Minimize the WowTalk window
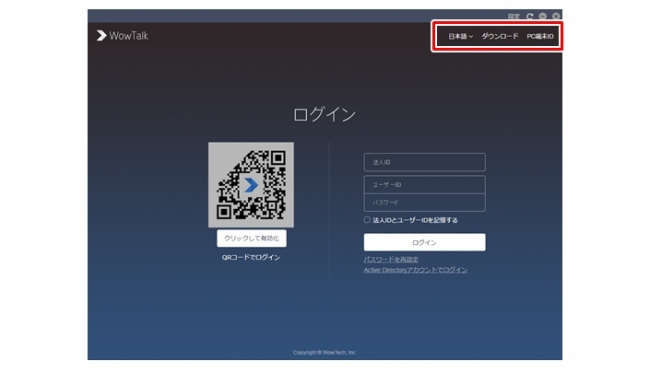This screenshot has height=373, width=650. click(x=543, y=16)
